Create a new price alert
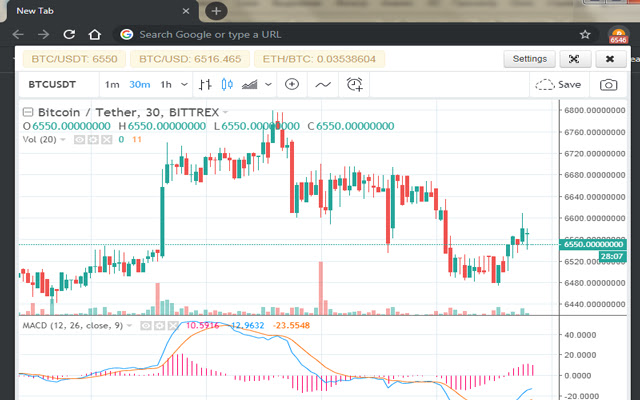Viewport: 640px width, 400px height. pos(354,84)
